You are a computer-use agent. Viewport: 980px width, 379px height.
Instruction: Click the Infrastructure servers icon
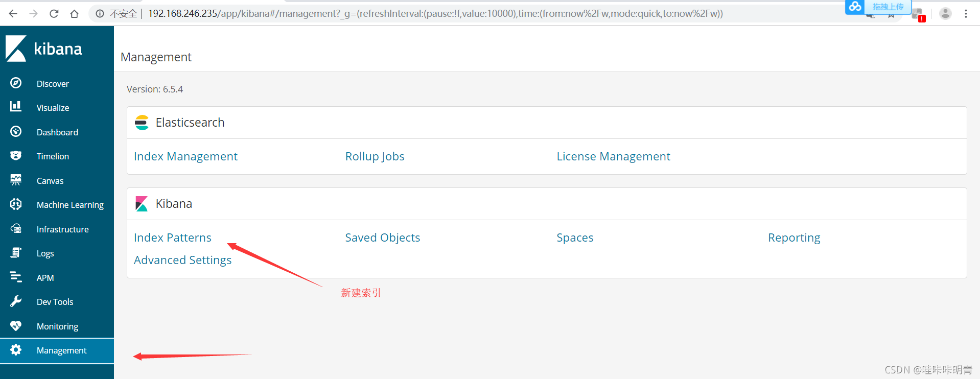tap(16, 228)
